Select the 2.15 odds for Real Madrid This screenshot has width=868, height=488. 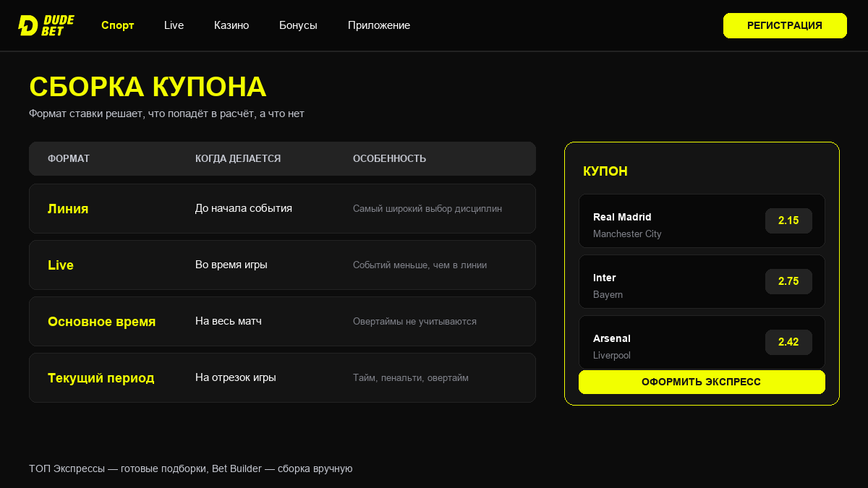pyautogui.click(x=788, y=221)
